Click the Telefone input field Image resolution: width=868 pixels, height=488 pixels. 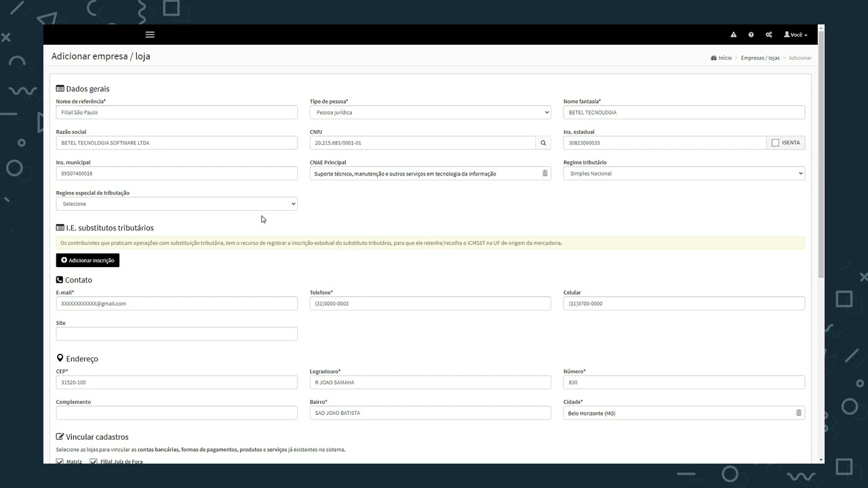point(431,304)
